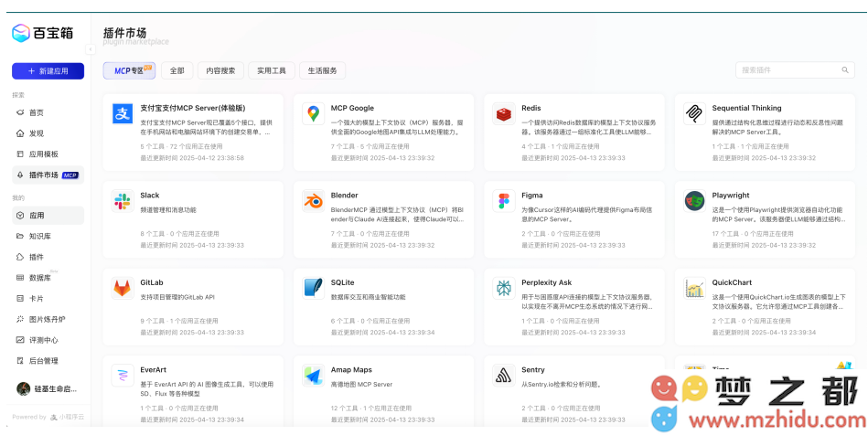868x435 pixels.
Task: Click the EverArt plugin icon
Action: pos(123,376)
